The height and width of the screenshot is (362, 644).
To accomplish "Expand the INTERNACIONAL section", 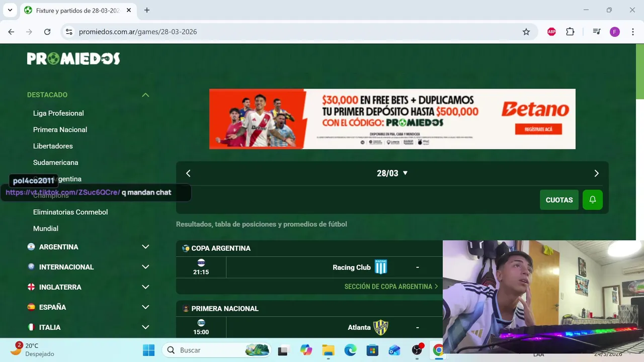I will point(145,267).
